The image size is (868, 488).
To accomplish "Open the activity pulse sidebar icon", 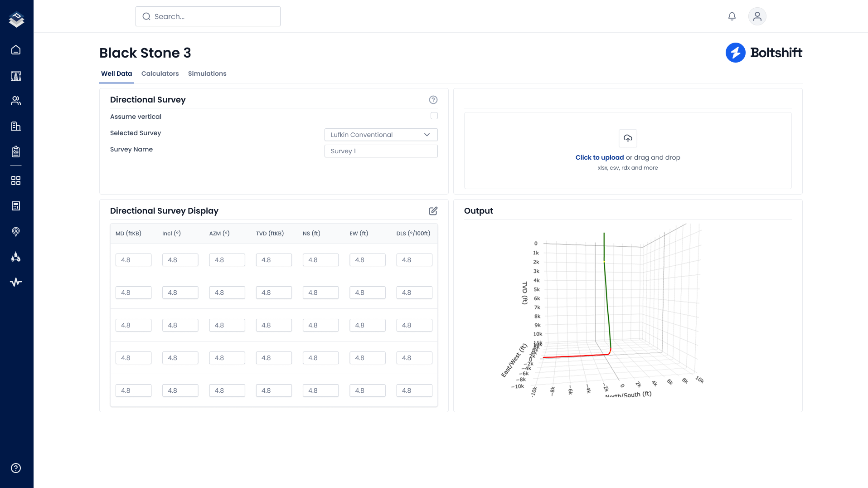I will (x=16, y=282).
